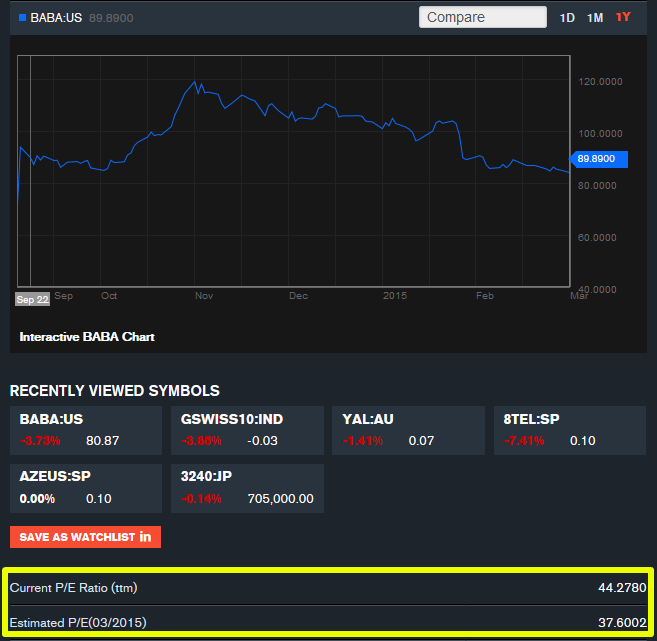Screen dimensions: 657x641
Task: Click the LinkedIn 'in' icon on watchlist button
Action: [145, 536]
